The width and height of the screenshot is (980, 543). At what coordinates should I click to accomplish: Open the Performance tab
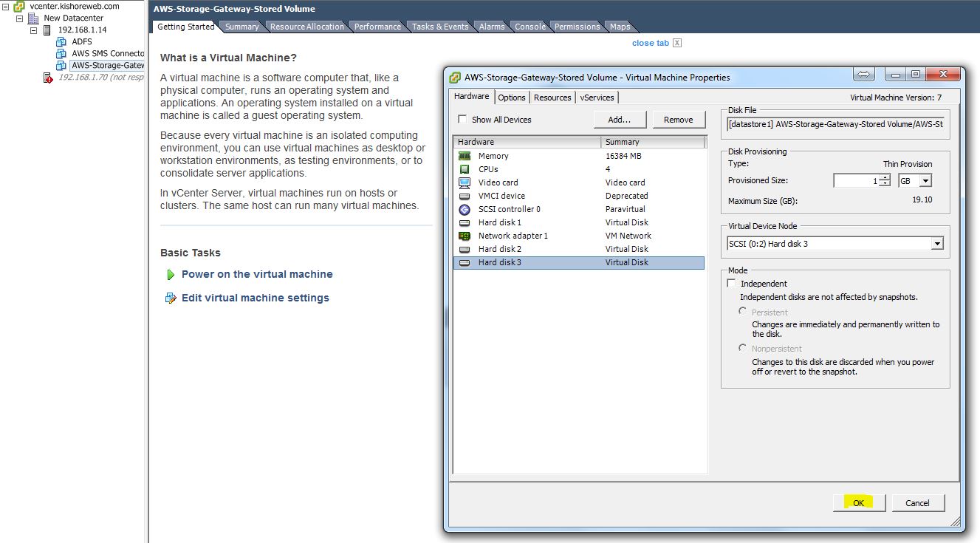tap(377, 27)
